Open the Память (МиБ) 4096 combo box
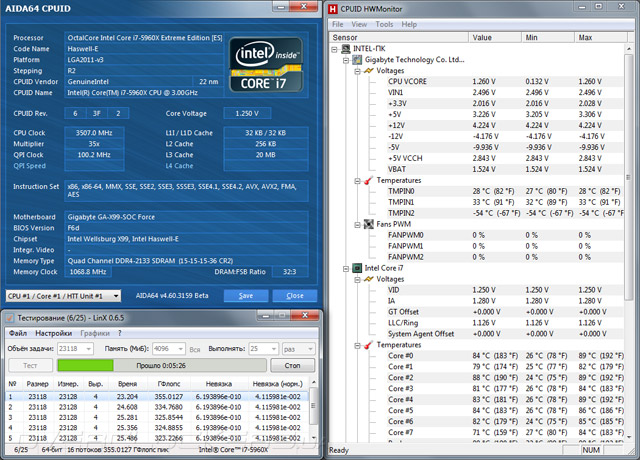The height and width of the screenshot is (460, 640). (x=169, y=349)
